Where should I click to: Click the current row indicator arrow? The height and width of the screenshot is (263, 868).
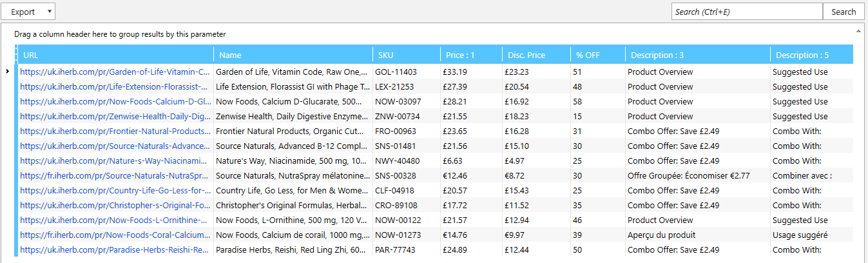click(7, 72)
